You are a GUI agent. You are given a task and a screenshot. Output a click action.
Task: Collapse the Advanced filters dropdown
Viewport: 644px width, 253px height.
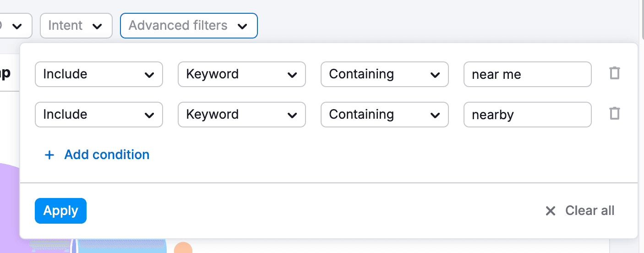[x=188, y=26]
